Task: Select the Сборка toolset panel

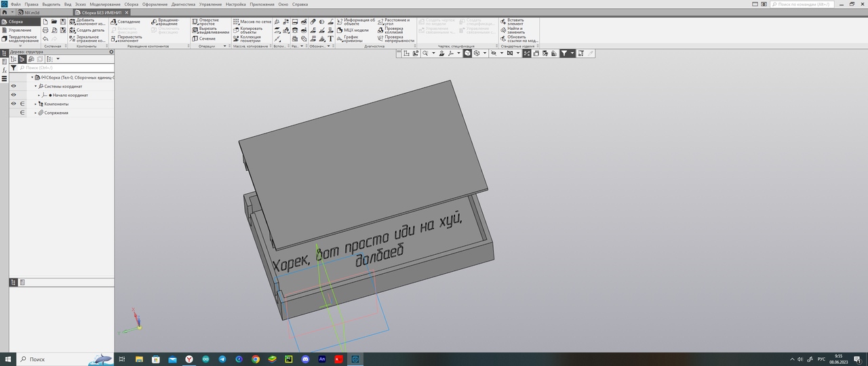Action: tap(20, 22)
